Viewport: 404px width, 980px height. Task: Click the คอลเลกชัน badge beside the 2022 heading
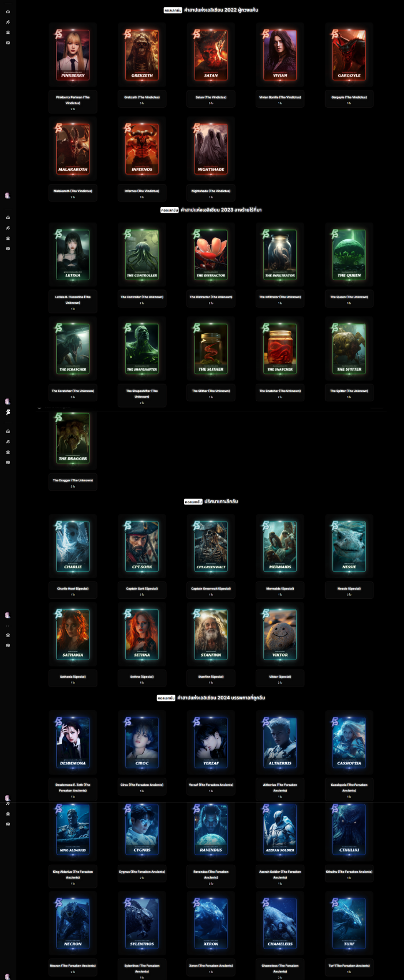pyautogui.click(x=173, y=10)
